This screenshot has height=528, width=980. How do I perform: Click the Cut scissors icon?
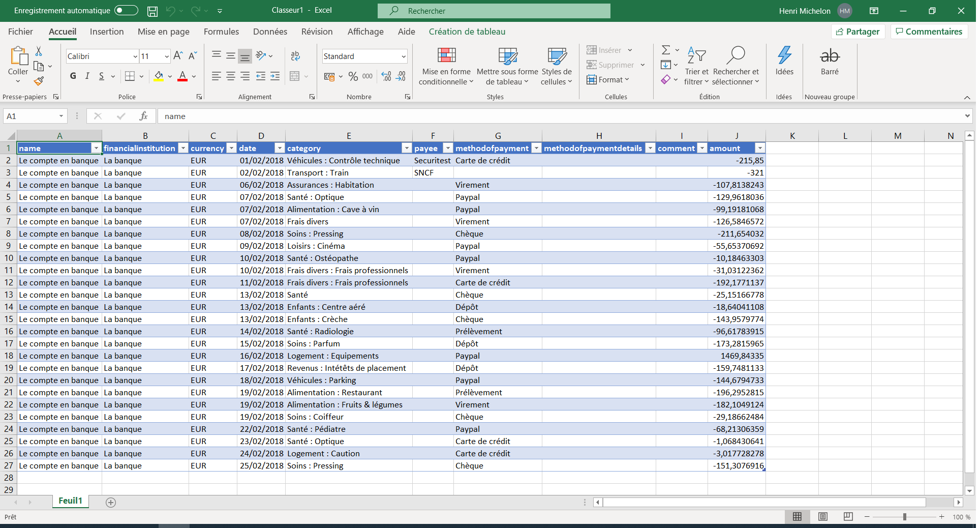39,51
